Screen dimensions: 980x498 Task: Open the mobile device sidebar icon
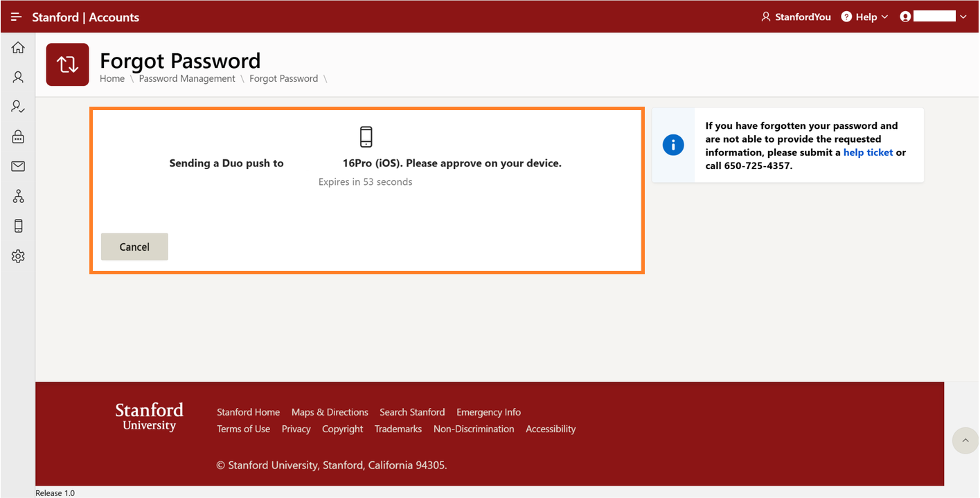tap(18, 226)
